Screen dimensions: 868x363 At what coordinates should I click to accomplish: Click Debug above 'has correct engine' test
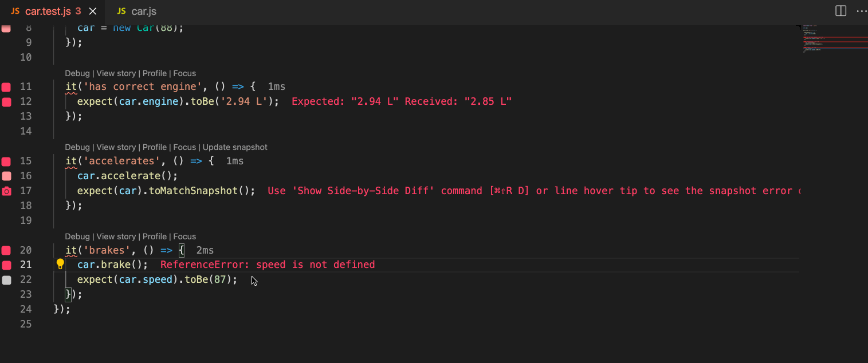(77, 73)
